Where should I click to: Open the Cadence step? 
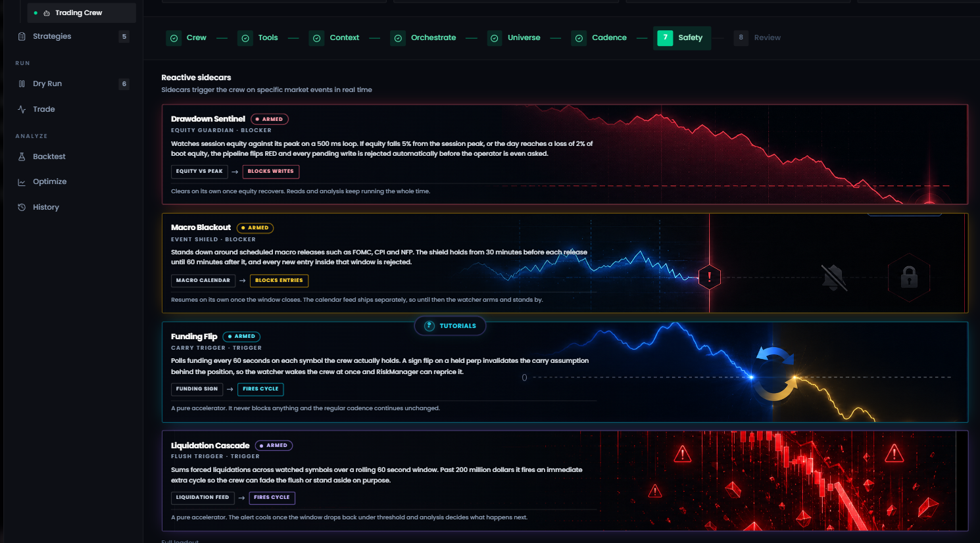click(x=599, y=38)
